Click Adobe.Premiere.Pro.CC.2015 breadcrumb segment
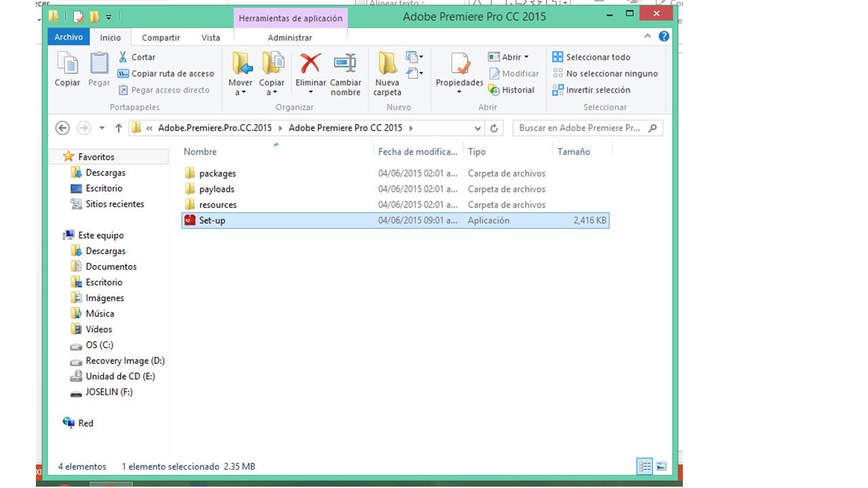 (215, 127)
